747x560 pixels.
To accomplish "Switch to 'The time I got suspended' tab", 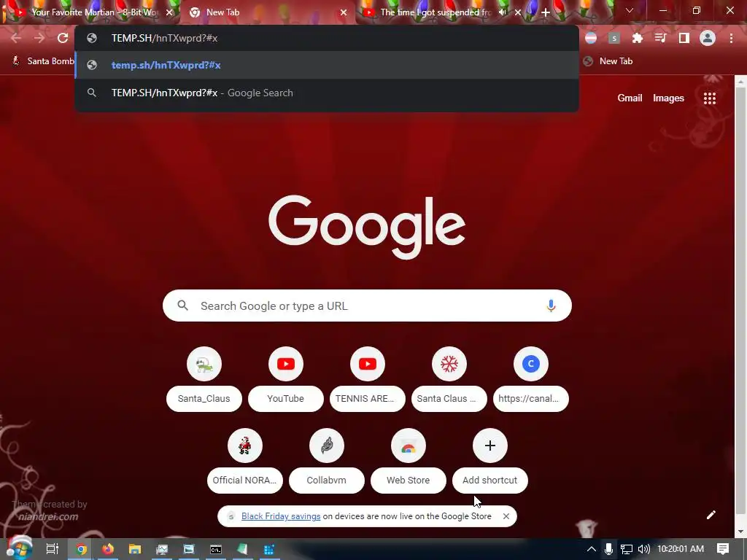I will click(435, 12).
